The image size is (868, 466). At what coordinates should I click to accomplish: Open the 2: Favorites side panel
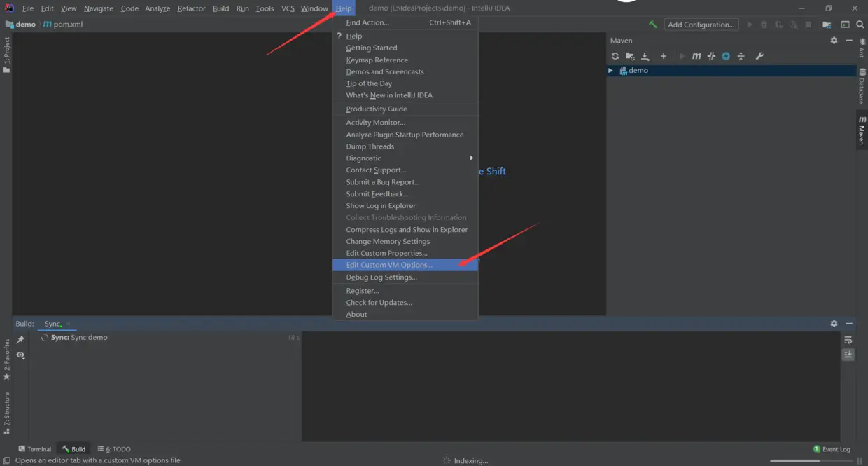6,359
